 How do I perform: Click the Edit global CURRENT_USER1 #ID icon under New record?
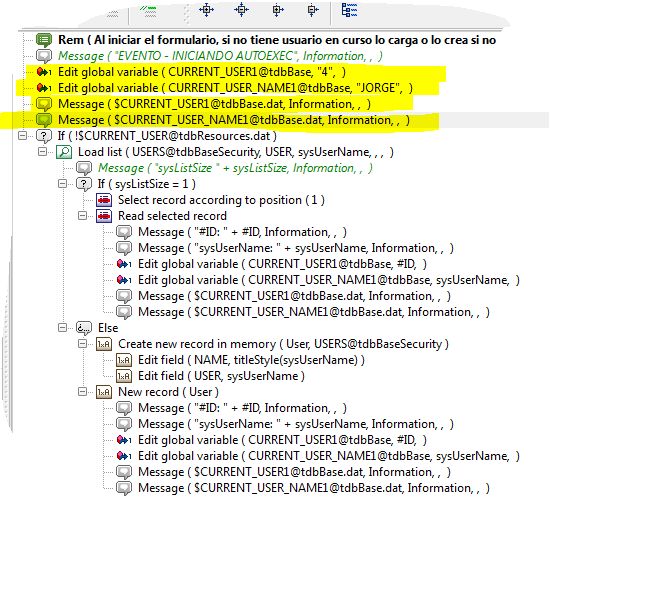point(124,440)
